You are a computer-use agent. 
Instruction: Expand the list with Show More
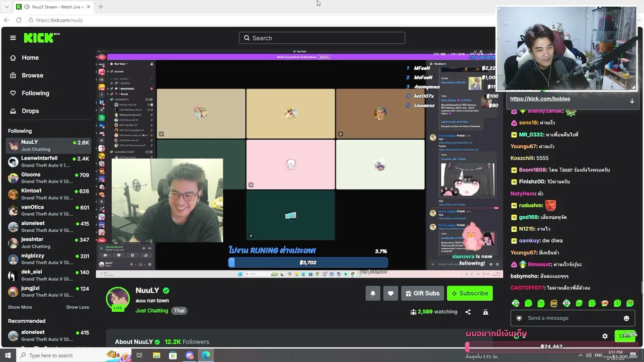tap(20, 307)
